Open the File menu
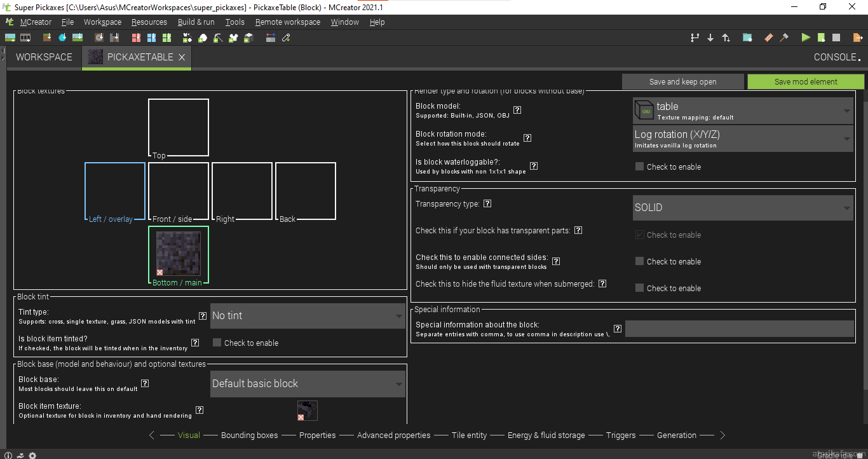The width and height of the screenshot is (868, 459). pyautogui.click(x=67, y=22)
